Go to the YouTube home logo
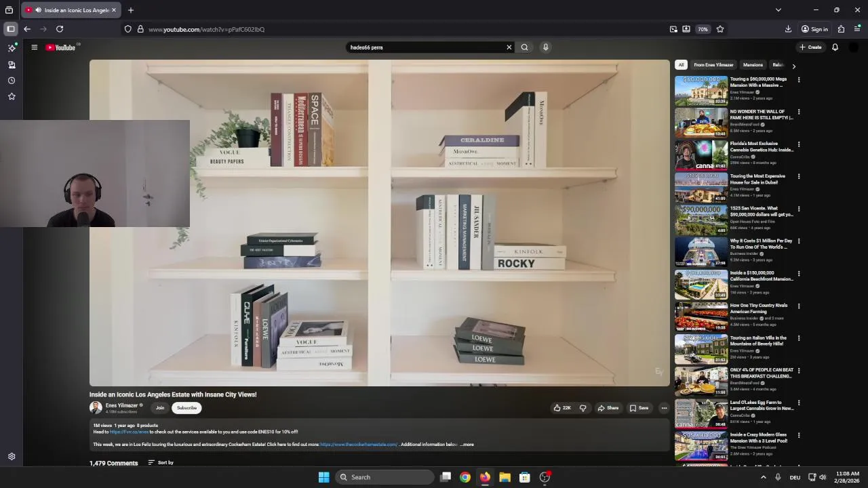 (61, 47)
